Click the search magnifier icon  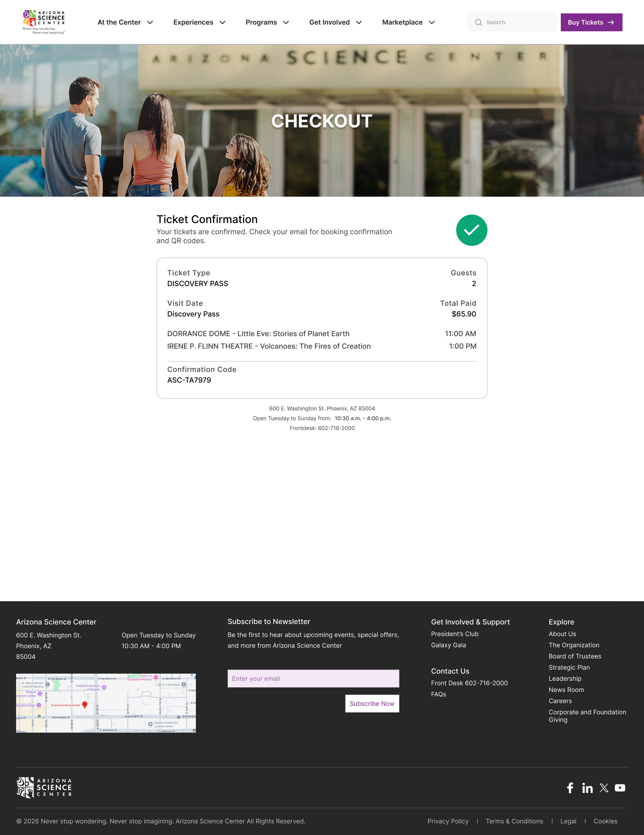[478, 22]
